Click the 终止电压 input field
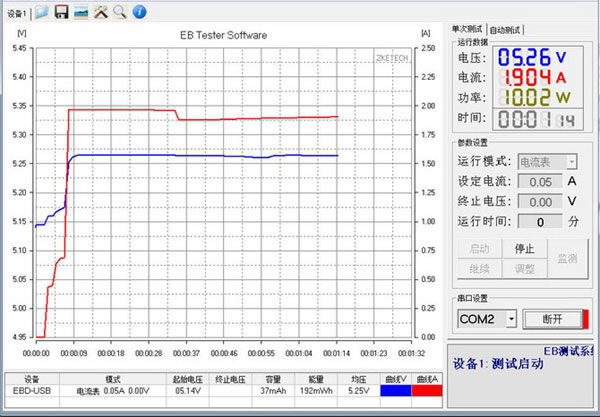 [x=540, y=202]
